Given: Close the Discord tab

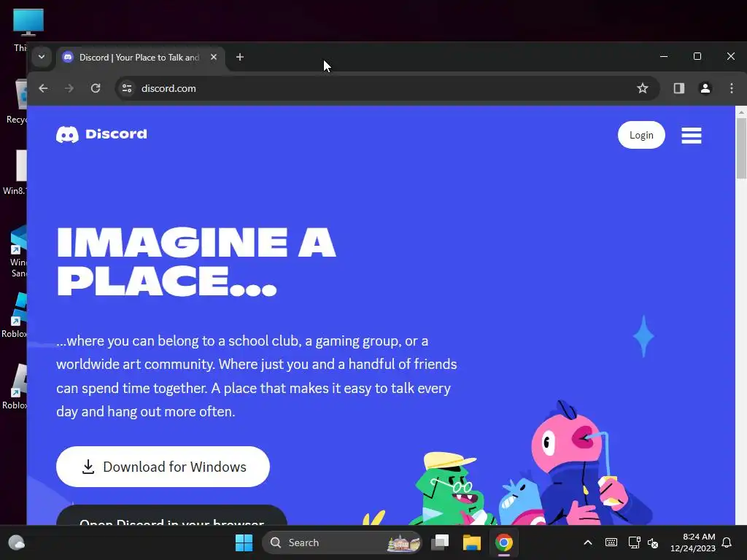Looking at the screenshot, I should (214, 57).
